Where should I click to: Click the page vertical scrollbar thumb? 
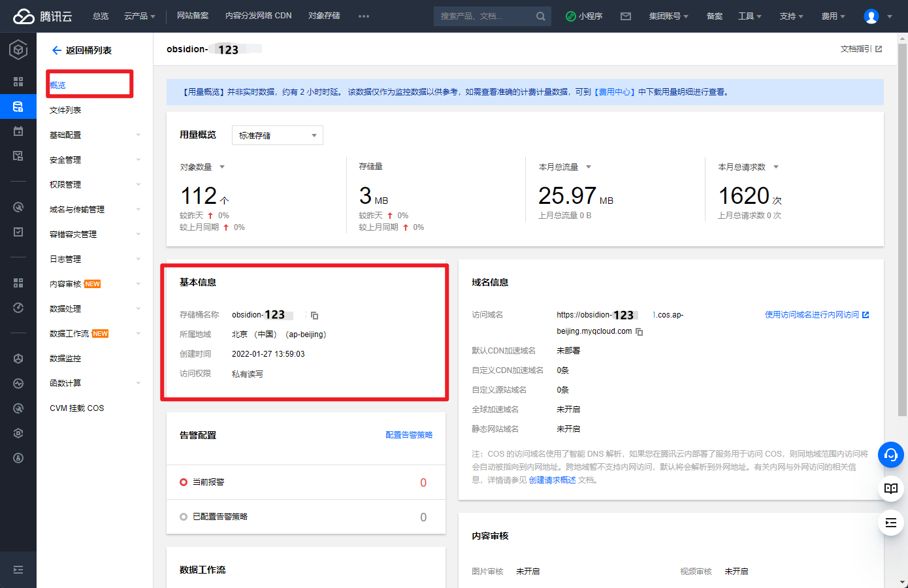(x=903, y=230)
